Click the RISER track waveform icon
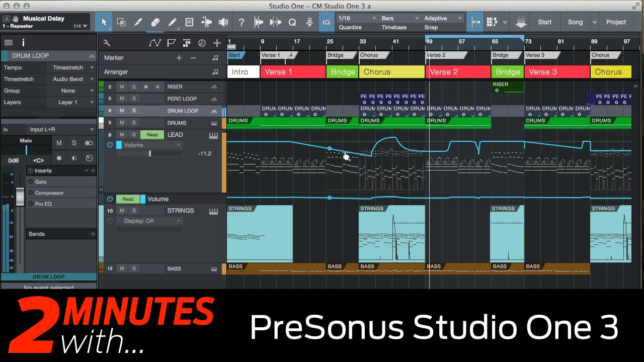644x362 pixels. (214, 87)
